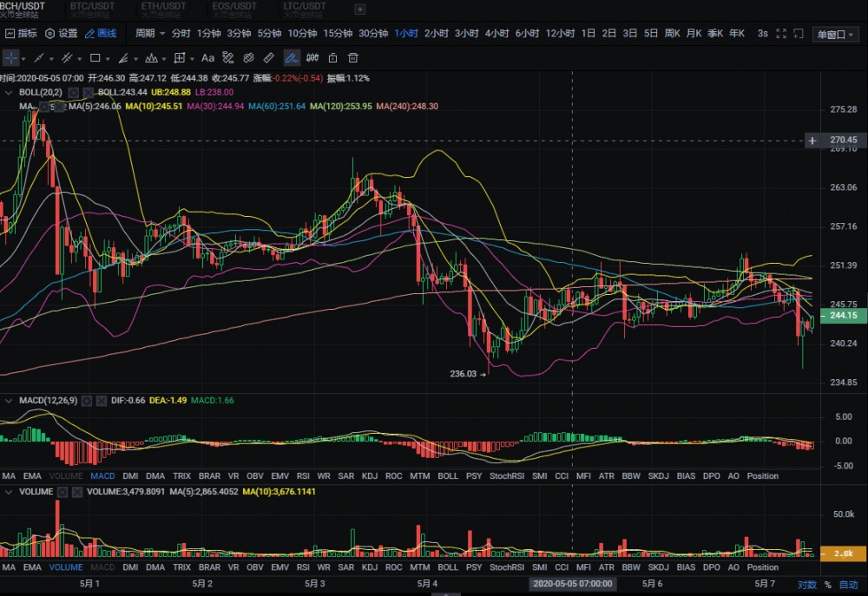Open the 单窗口 window layout dropdown

coord(836,35)
